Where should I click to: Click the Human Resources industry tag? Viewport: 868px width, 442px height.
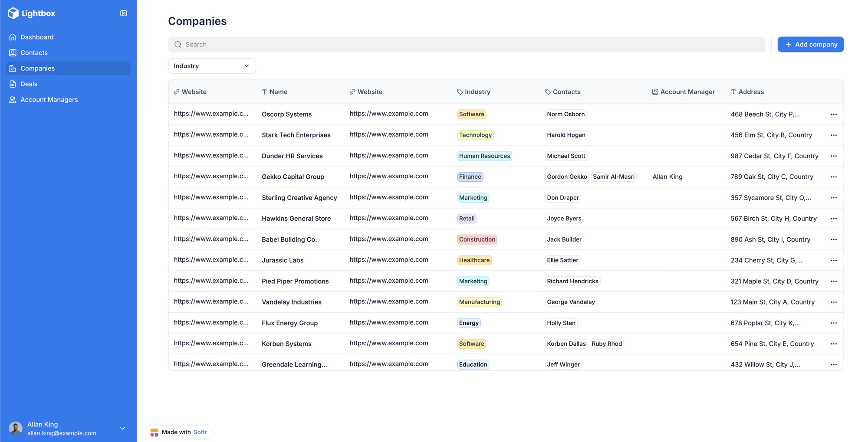(x=484, y=156)
